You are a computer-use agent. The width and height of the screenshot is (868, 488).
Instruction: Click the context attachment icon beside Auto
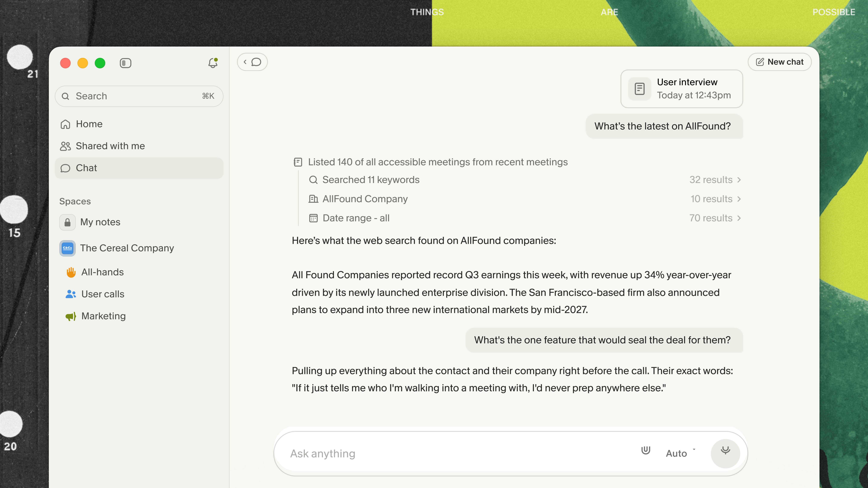645,450
